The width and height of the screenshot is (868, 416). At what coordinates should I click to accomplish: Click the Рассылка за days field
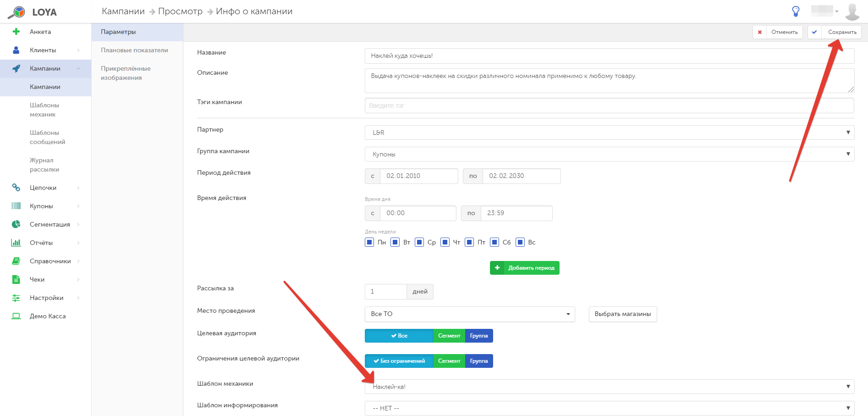(x=385, y=292)
